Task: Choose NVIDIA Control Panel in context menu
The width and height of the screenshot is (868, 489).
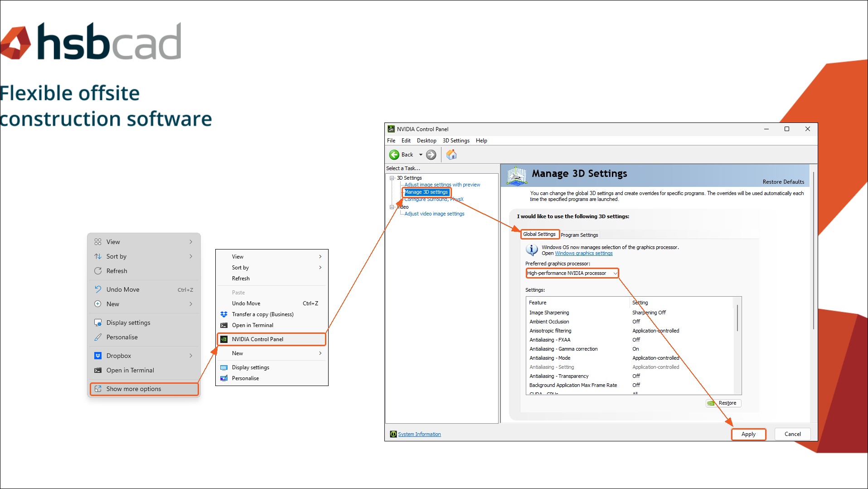Action: click(x=272, y=339)
